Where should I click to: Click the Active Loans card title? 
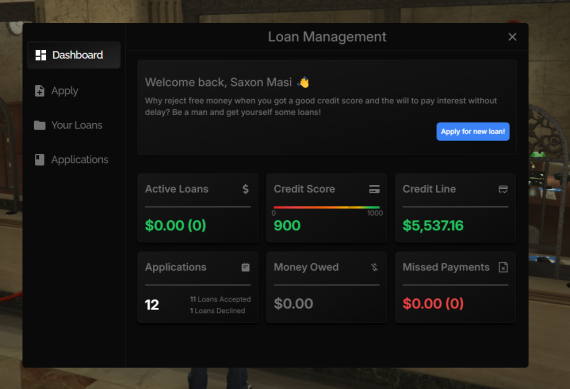point(177,189)
